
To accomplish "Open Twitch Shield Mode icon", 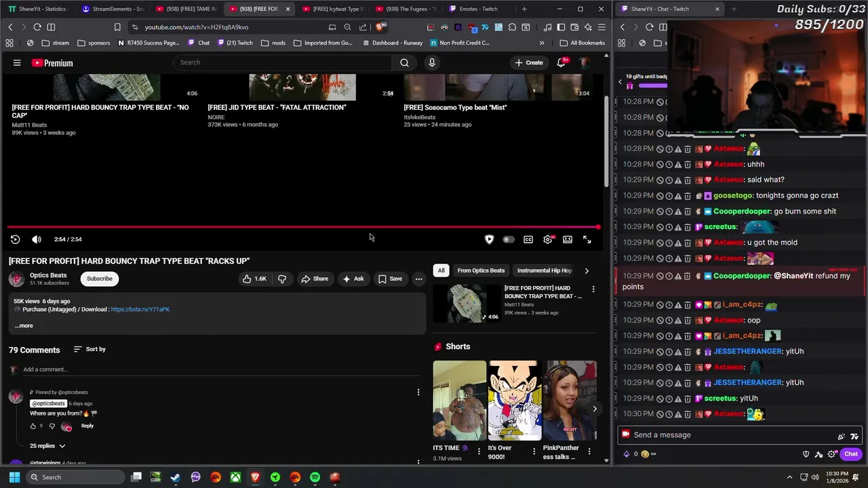I will pyautogui.click(x=806, y=454).
